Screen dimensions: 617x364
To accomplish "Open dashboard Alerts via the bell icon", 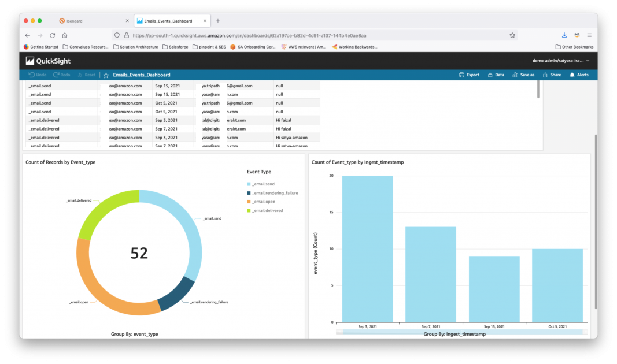I will pos(579,75).
